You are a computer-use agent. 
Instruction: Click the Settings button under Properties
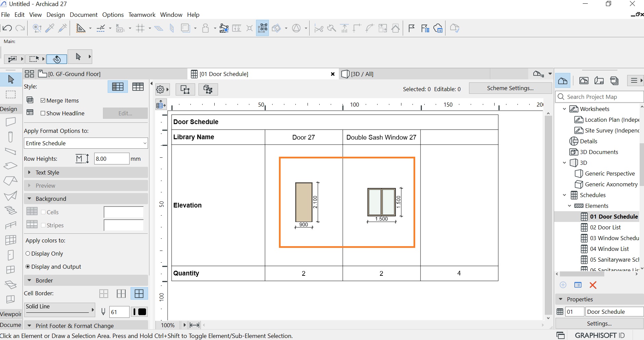pos(599,324)
